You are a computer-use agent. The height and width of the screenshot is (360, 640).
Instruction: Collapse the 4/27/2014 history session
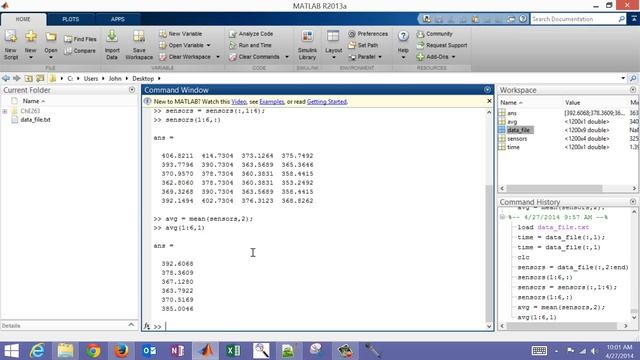502,217
